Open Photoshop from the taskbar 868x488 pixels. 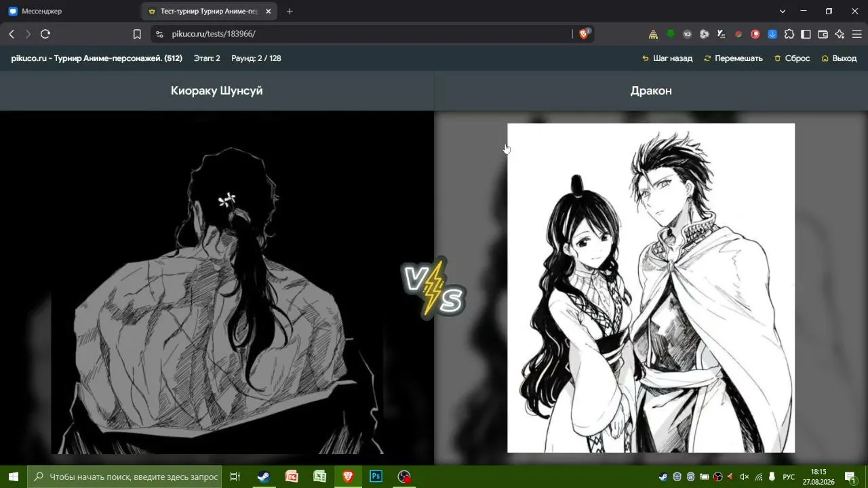pyautogui.click(x=376, y=476)
